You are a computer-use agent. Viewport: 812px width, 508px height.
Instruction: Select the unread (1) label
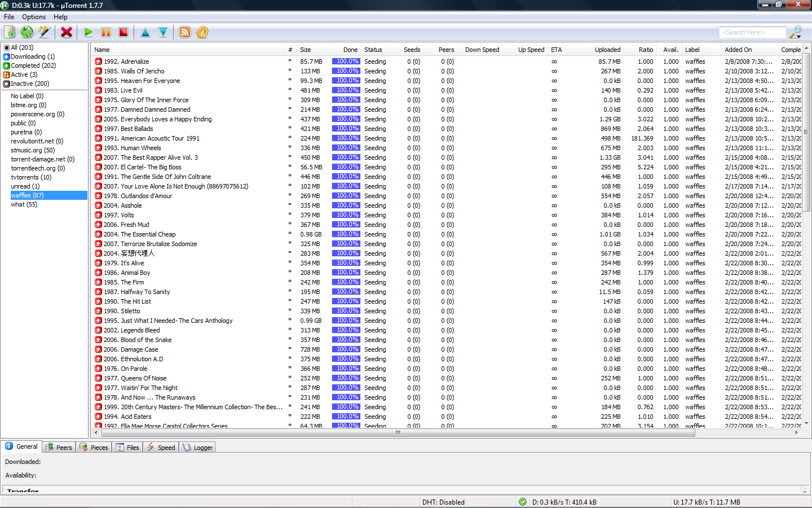25,186
